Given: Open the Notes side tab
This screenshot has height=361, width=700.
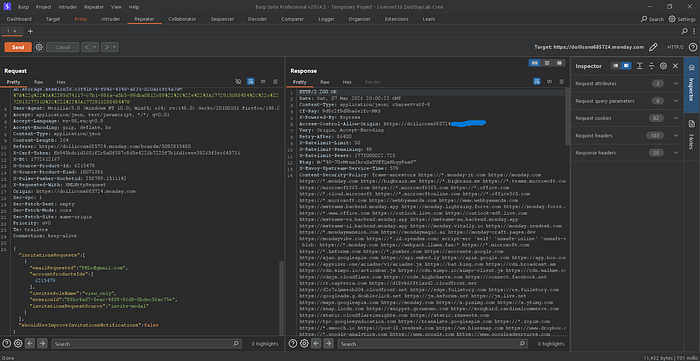Looking at the screenshot, I should click(692, 134).
